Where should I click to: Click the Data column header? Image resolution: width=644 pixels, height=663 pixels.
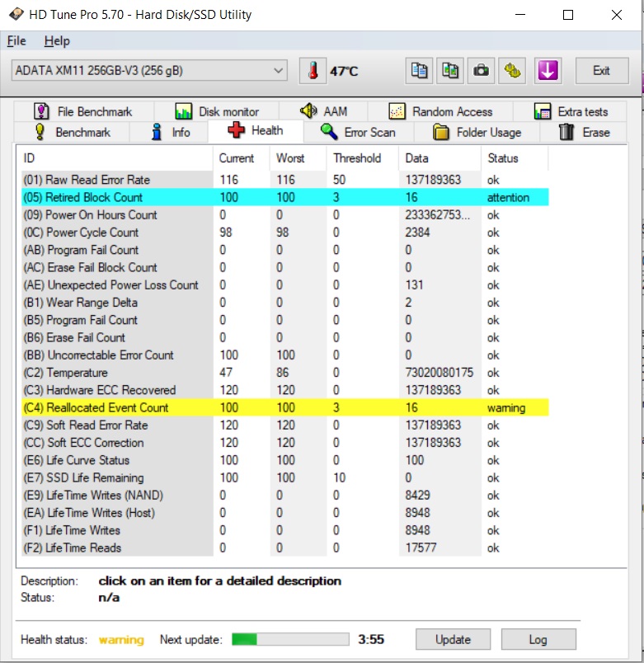click(440, 158)
